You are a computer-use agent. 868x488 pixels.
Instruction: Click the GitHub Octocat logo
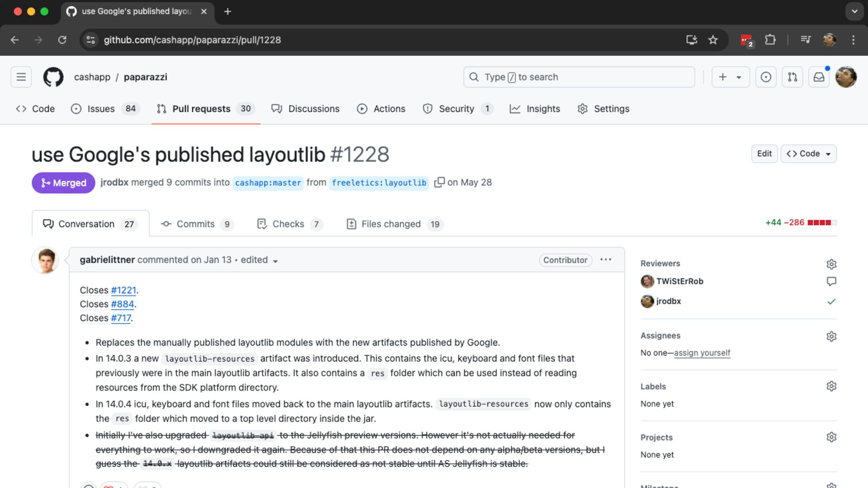click(53, 77)
